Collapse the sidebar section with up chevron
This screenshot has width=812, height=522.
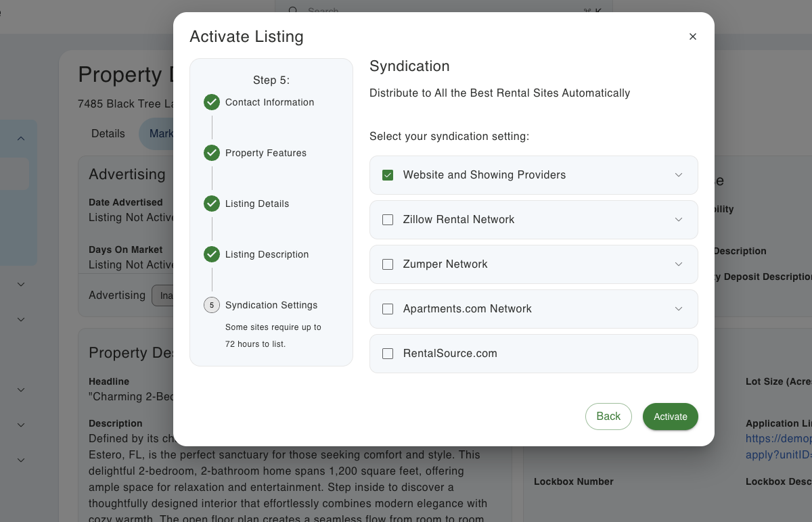[x=20, y=139]
